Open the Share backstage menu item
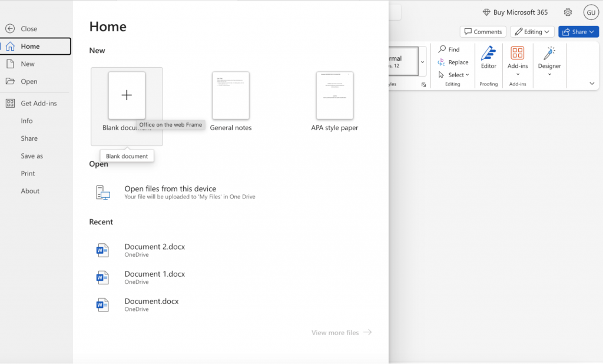603x364 pixels. (29, 138)
